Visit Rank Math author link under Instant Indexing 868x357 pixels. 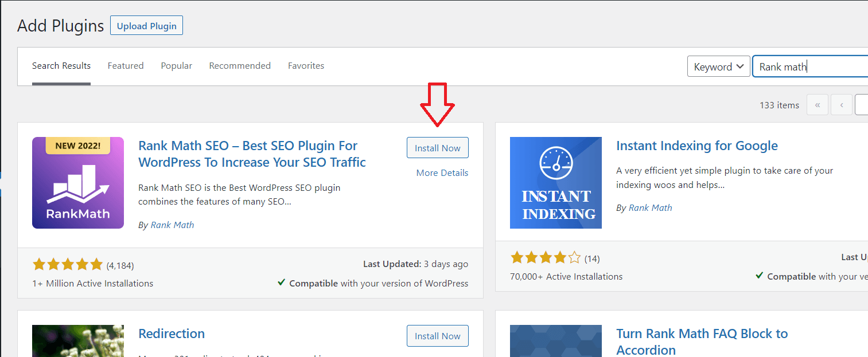[651, 207]
